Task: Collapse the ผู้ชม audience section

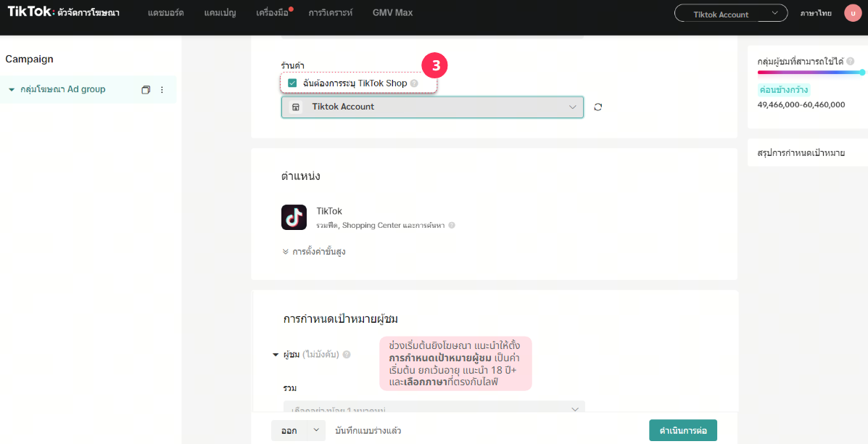Action: (276, 355)
